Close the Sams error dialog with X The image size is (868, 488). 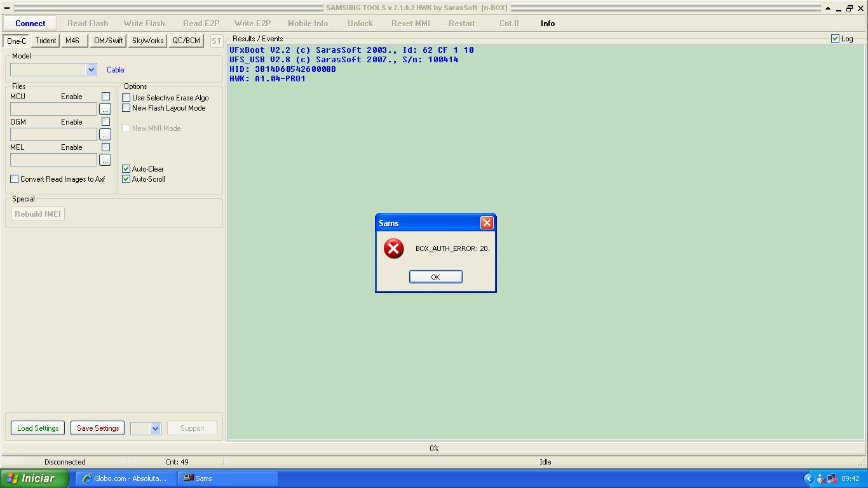pyautogui.click(x=487, y=222)
